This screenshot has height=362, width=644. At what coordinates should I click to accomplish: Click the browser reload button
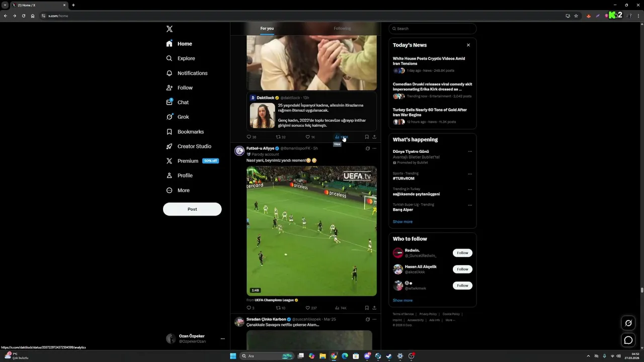pyautogui.click(x=23, y=16)
